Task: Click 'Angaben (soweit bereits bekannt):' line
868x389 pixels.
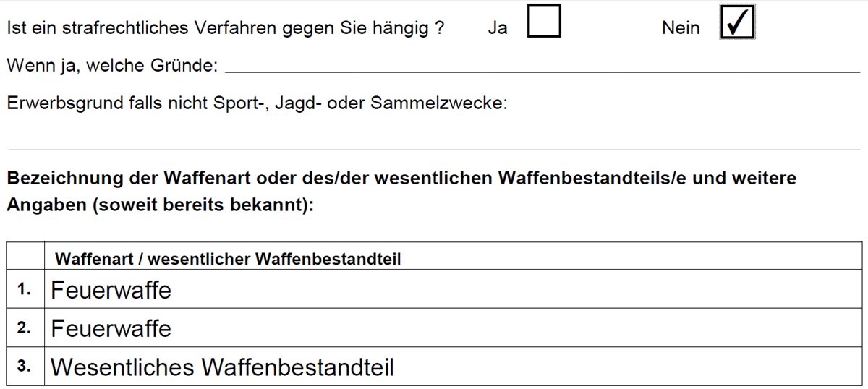Action: [x=161, y=205]
